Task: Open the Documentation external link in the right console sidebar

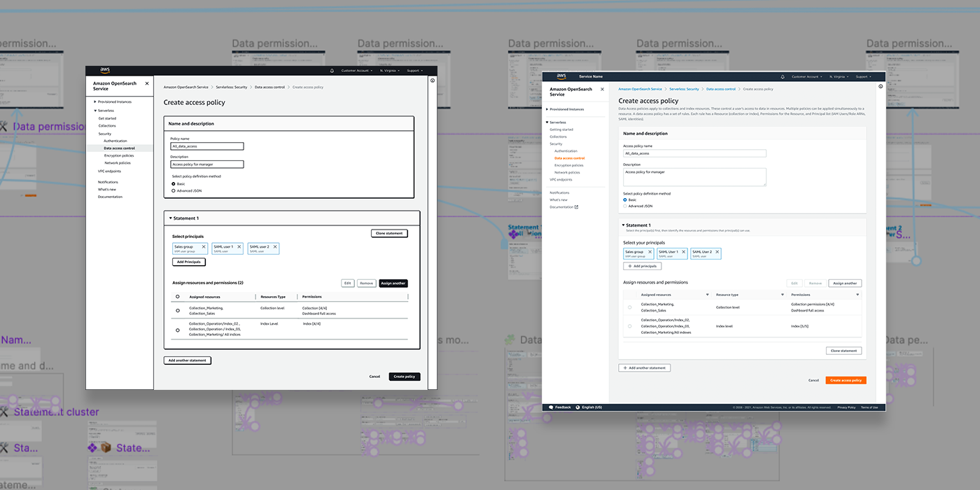Action: click(564, 207)
